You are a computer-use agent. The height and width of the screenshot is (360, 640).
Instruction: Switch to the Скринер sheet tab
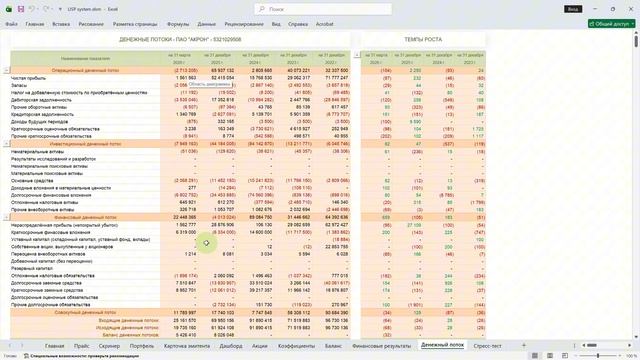109,346
